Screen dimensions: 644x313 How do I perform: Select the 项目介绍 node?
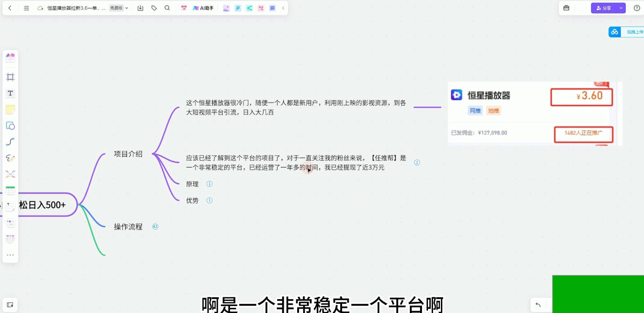[x=128, y=154]
